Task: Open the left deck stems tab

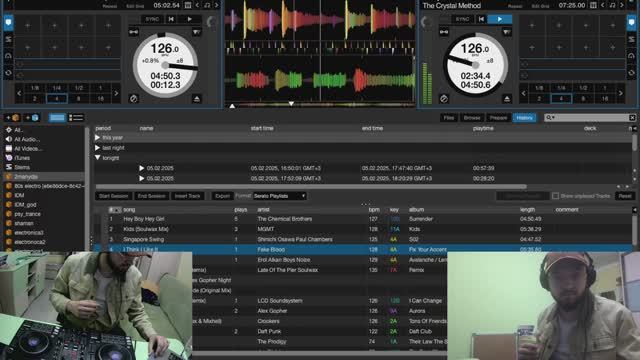Action: click(8, 39)
